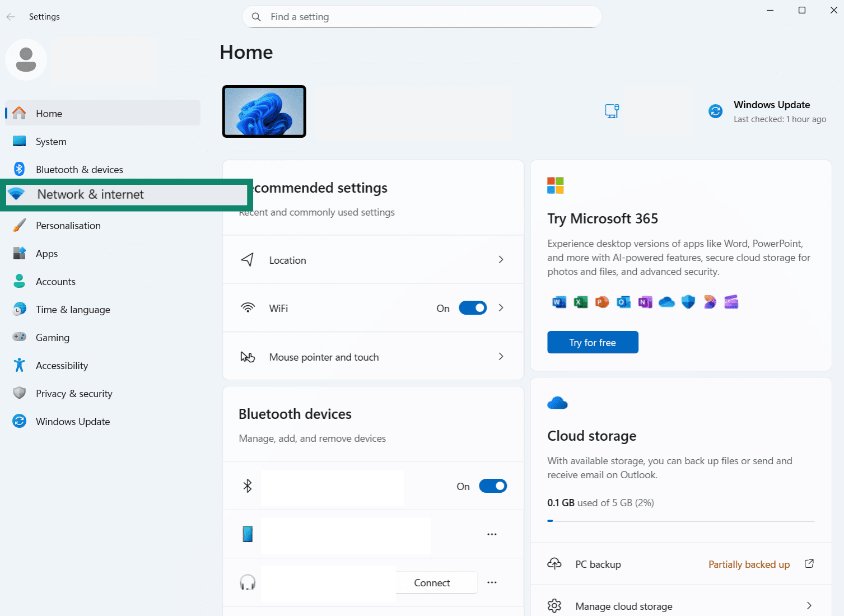Viewport: 844px width, 616px height.
Task: Open Mouse pointer and touch settings via chevron
Action: (x=500, y=356)
